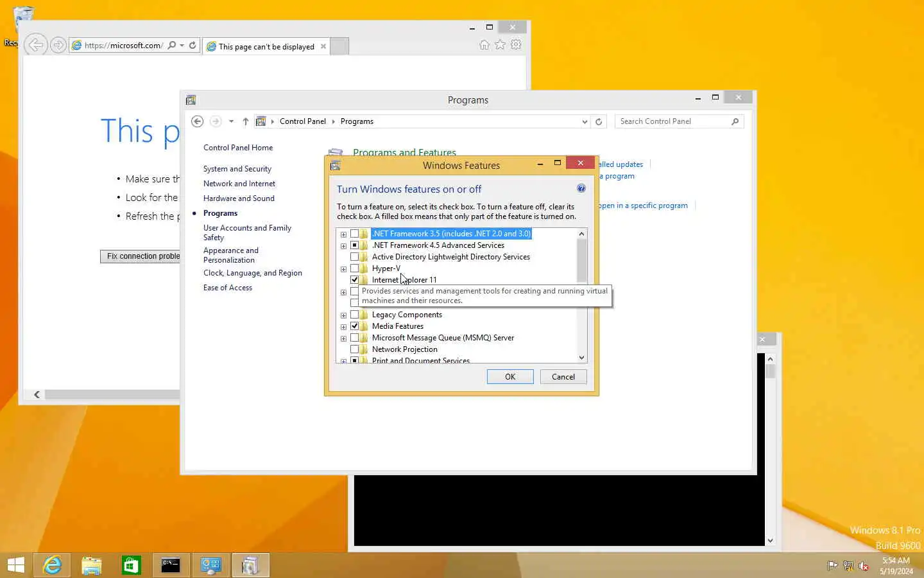Click Control Panel in the breadcrumb path

303,121
